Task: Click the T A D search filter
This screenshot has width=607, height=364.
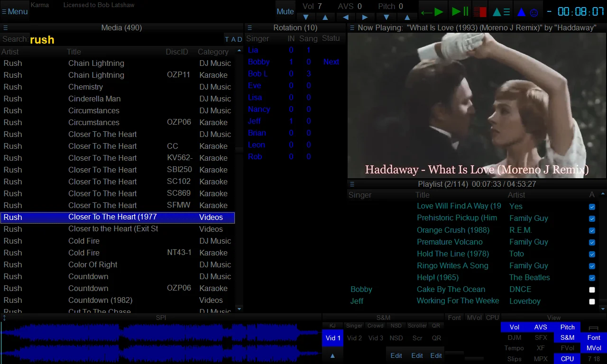Action: point(233,39)
